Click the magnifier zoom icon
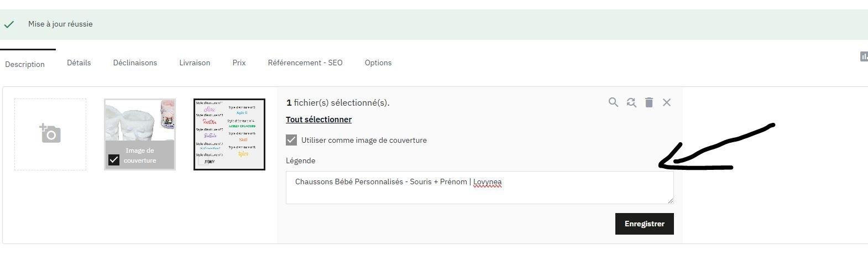The width and height of the screenshot is (868, 254). click(x=613, y=102)
